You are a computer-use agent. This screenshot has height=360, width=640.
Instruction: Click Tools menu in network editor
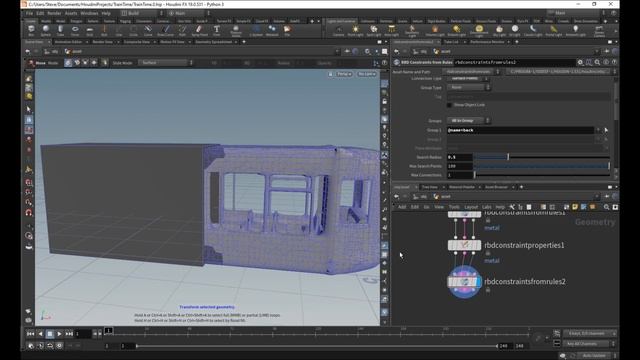tap(454, 207)
